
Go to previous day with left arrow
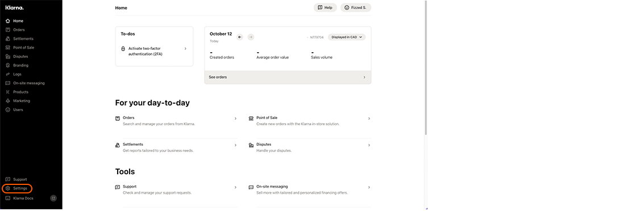click(240, 37)
